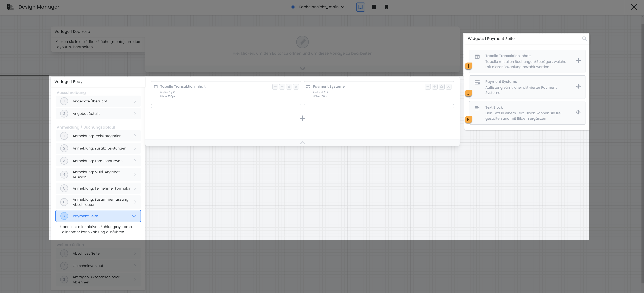This screenshot has width=644, height=293.
Task: Switch to the mobile phone preview mode
Action: pyautogui.click(x=386, y=7)
